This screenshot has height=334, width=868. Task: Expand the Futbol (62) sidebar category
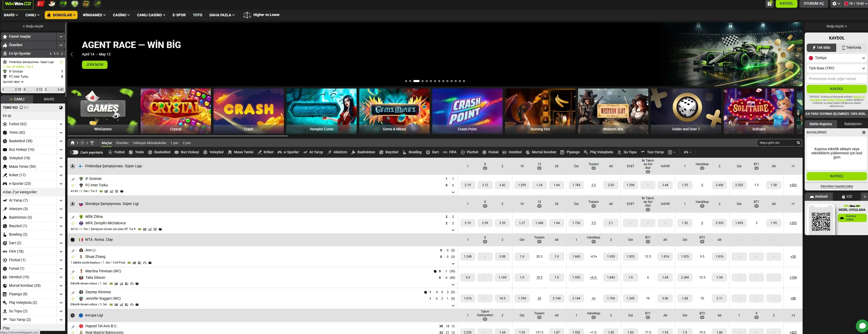(x=61, y=124)
